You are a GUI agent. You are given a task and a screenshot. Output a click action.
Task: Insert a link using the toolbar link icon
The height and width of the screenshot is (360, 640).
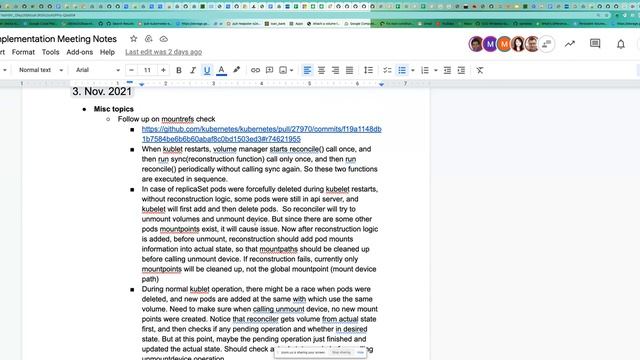point(256,70)
